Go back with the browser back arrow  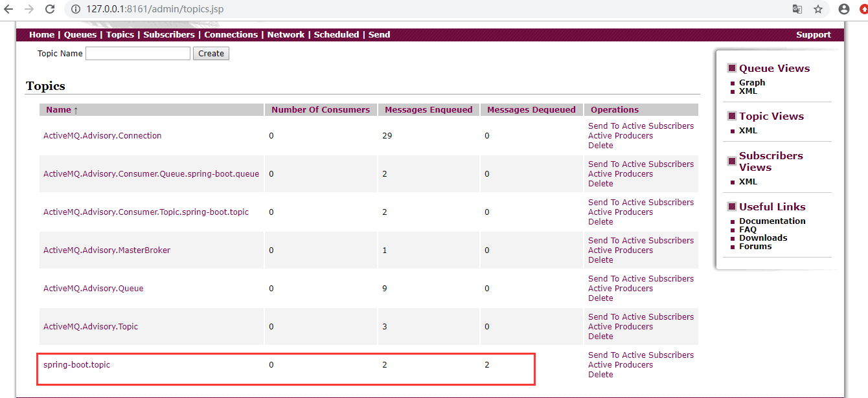pyautogui.click(x=8, y=9)
